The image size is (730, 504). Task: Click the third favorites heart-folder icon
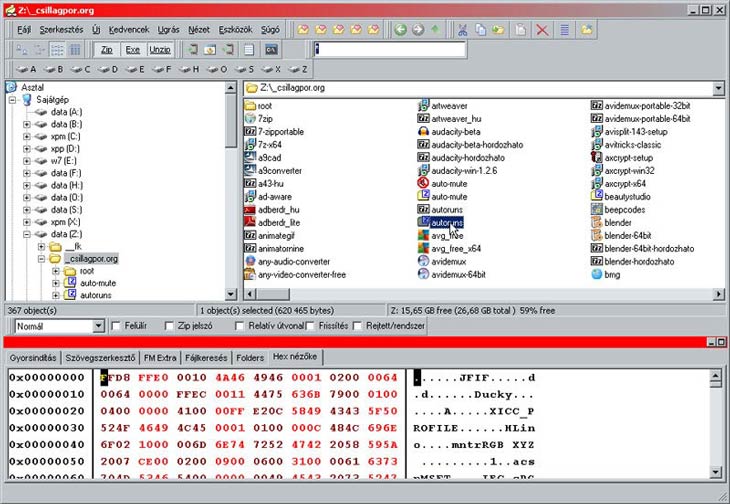338,30
